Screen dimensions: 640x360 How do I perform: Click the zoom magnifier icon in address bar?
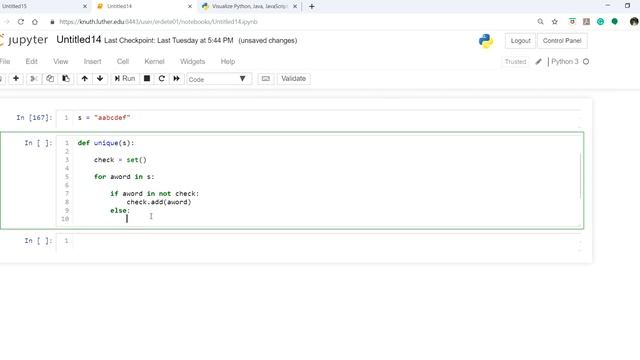tap(540, 22)
